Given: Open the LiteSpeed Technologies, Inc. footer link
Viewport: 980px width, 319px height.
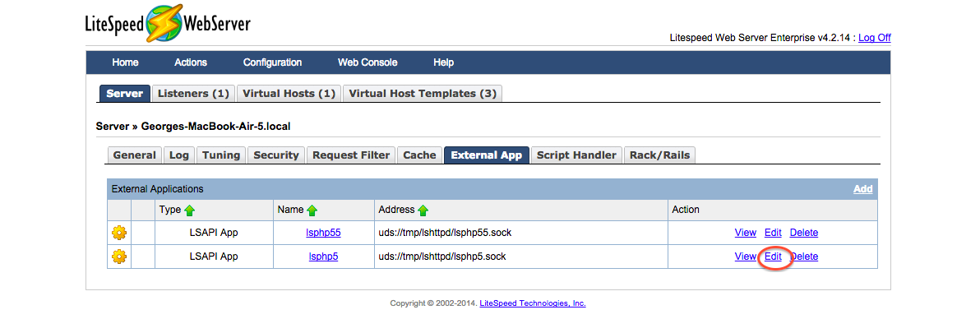Looking at the screenshot, I should (x=533, y=303).
